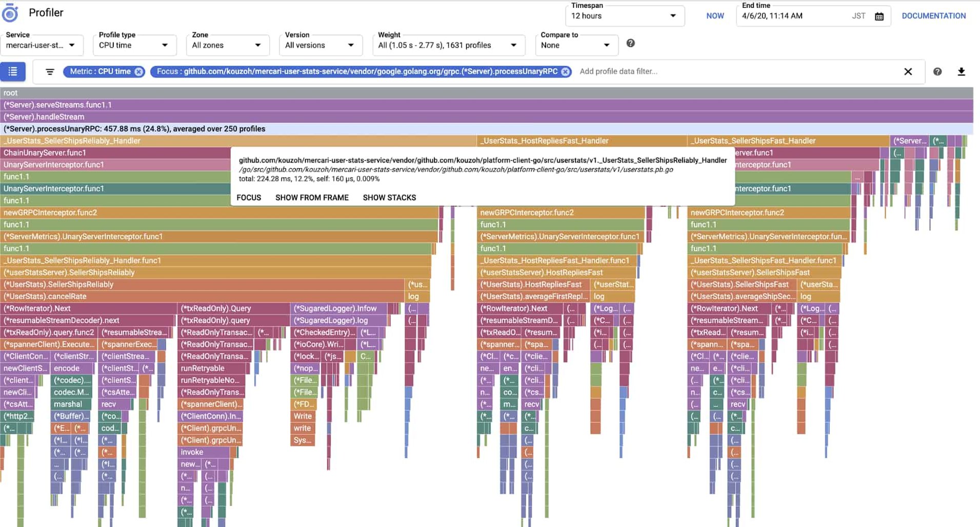This screenshot has width=980, height=527.
Task: Open the Timespan dropdown
Action: click(673, 16)
